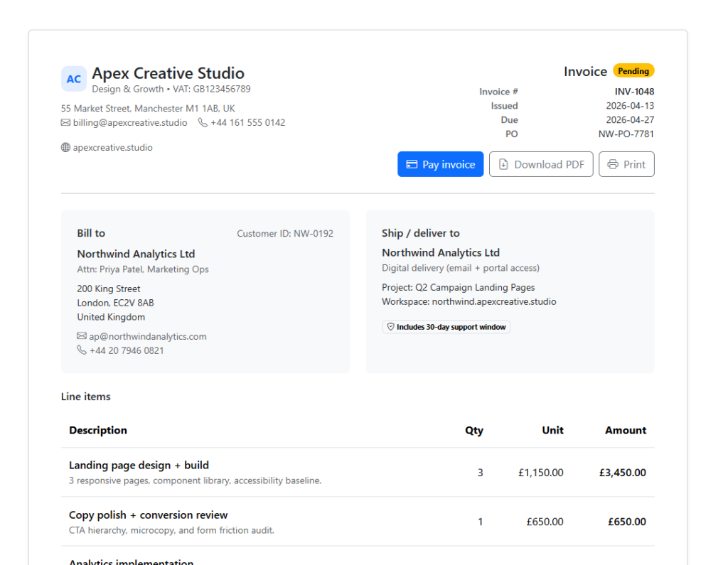Click the Amount column header
The height and width of the screenshot is (565, 728).
tap(625, 430)
